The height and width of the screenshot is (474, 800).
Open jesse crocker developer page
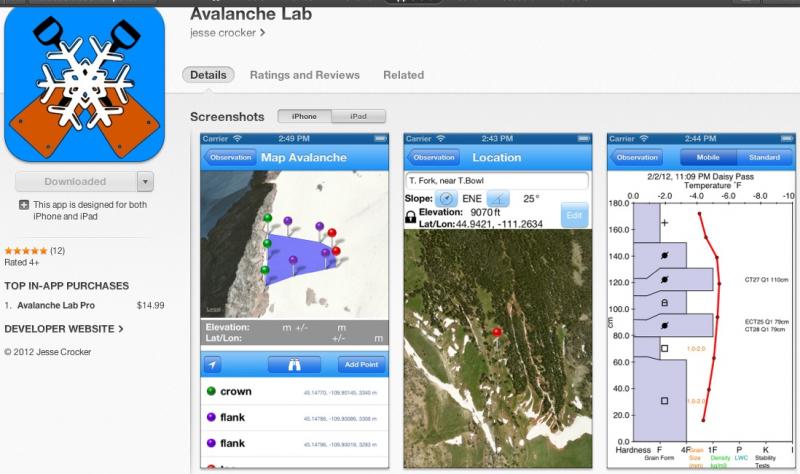click(228, 32)
